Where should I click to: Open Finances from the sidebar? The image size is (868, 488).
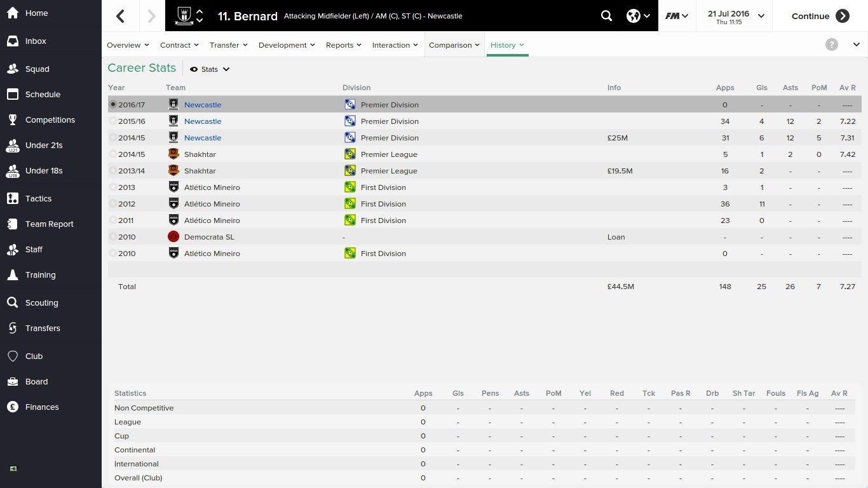coord(42,407)
